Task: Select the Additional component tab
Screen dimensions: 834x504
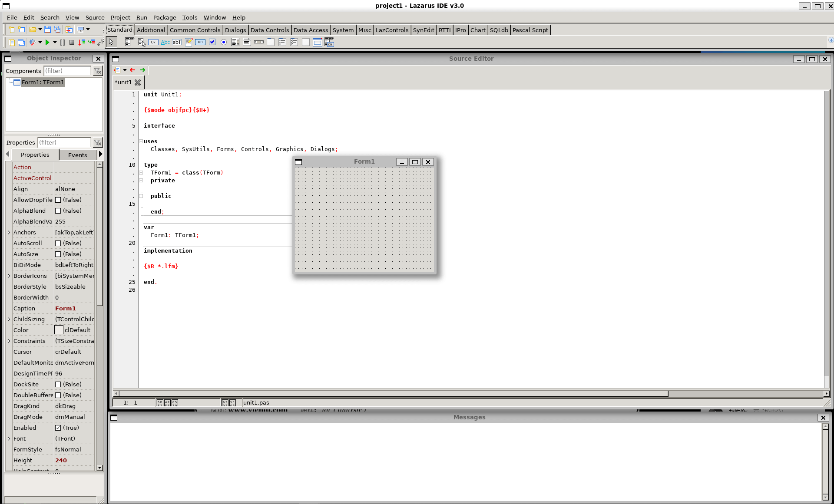Action: click(x=151, y=30)
